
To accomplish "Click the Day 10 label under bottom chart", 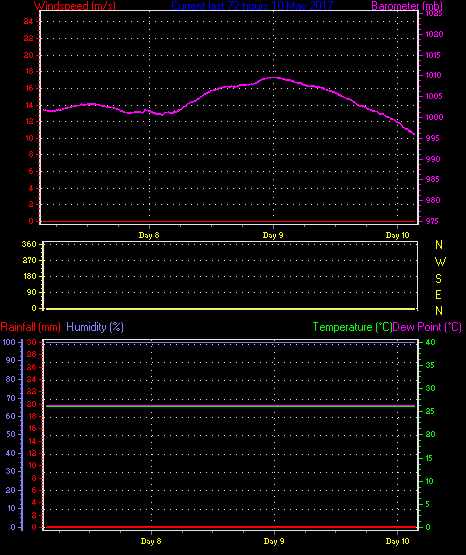I will coord(397,541).
